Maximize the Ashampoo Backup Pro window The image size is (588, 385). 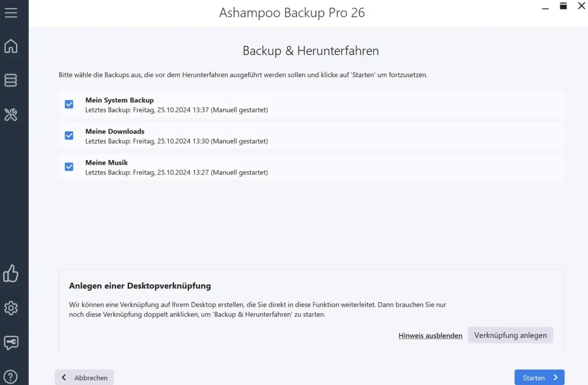coord(563,6)
